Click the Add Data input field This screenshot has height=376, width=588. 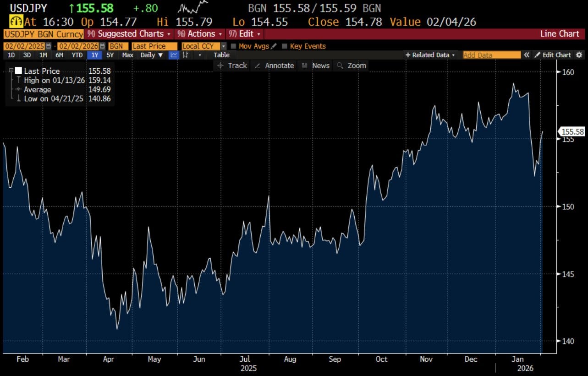tap(491, 55)
